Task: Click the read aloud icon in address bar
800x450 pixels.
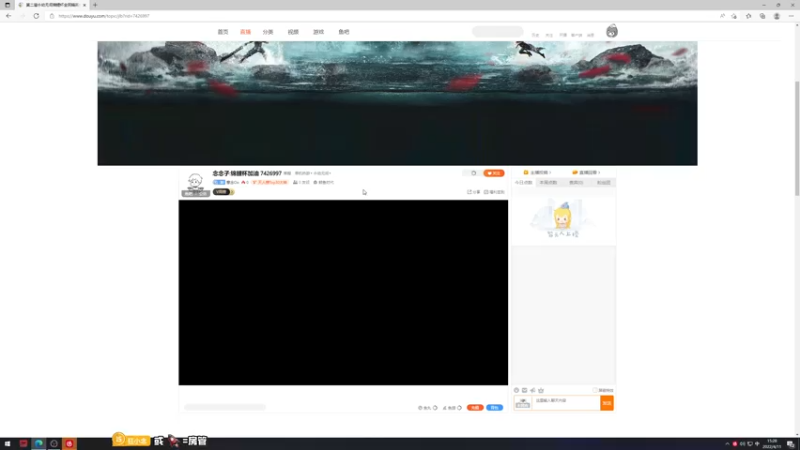Action: 722,16
